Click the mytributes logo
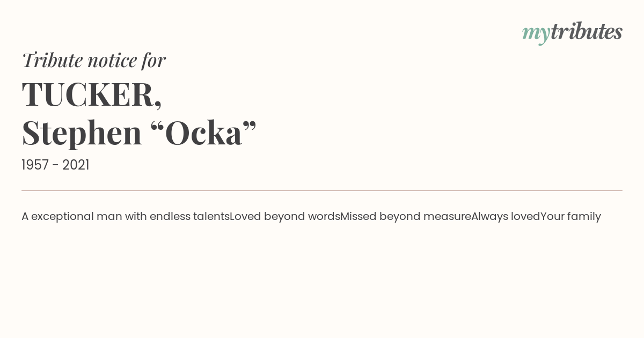Viewport: 644px width, 338px height. [572, 32]
